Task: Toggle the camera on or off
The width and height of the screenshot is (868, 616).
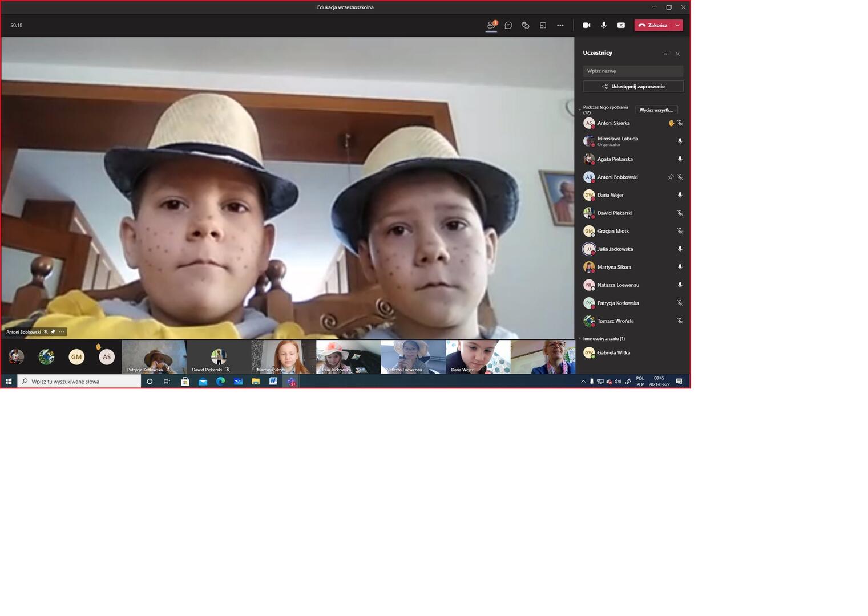Action: click(586, 25)
